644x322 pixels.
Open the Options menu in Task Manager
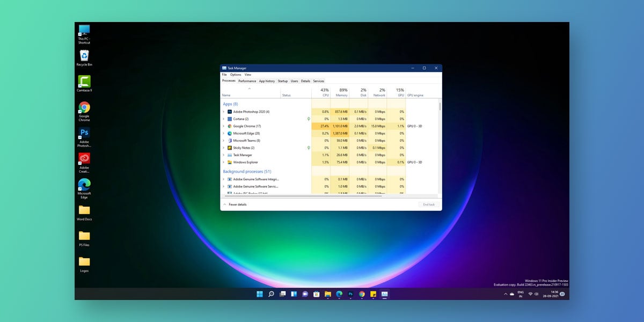click(x=236, y=75)
